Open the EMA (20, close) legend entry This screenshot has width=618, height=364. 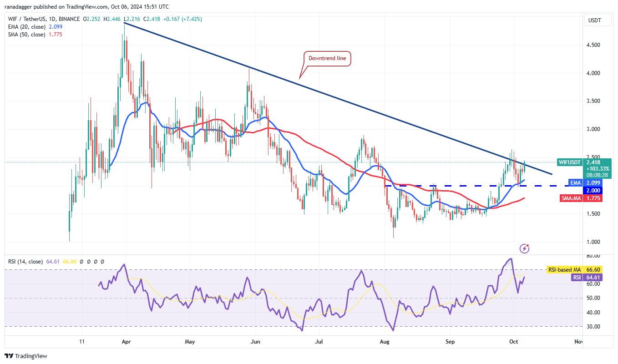26,27
